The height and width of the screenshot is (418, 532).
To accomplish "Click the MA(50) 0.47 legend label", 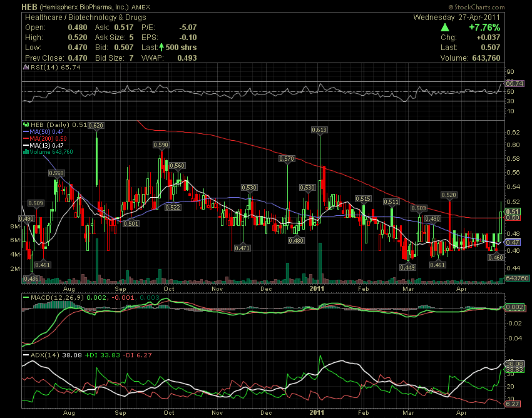I will pos(46,131).
